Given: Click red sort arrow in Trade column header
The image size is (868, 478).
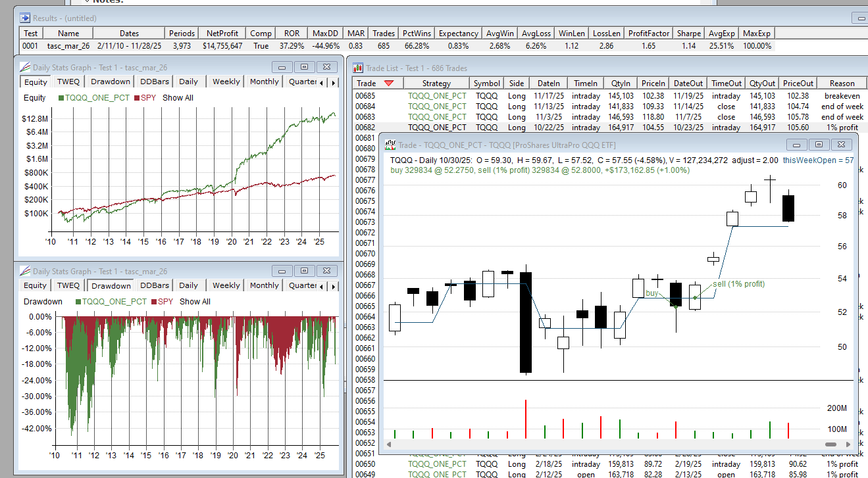Looking at the screenshot, I should pos(389,84).
